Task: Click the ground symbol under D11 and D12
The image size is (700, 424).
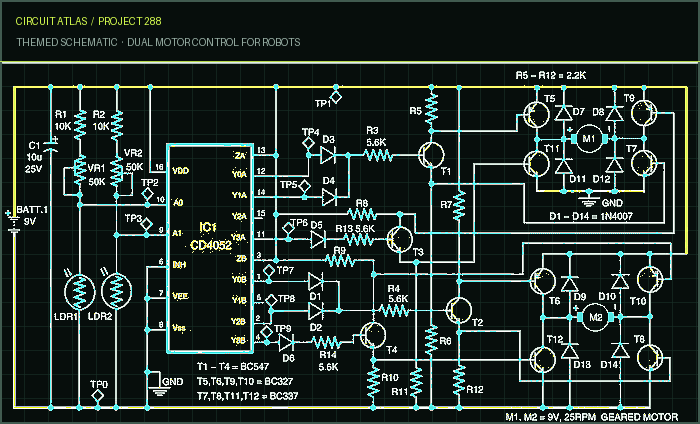Action: [x=589, y=200]
